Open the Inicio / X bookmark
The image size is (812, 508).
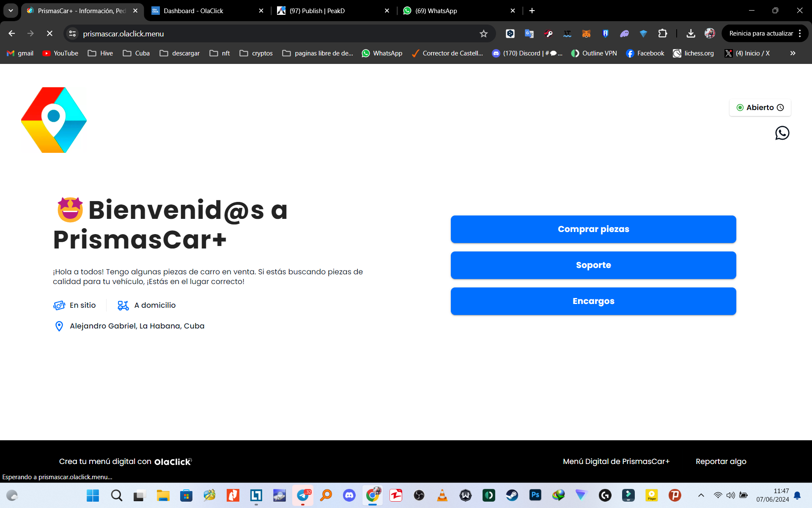click(x=747, y=53)
